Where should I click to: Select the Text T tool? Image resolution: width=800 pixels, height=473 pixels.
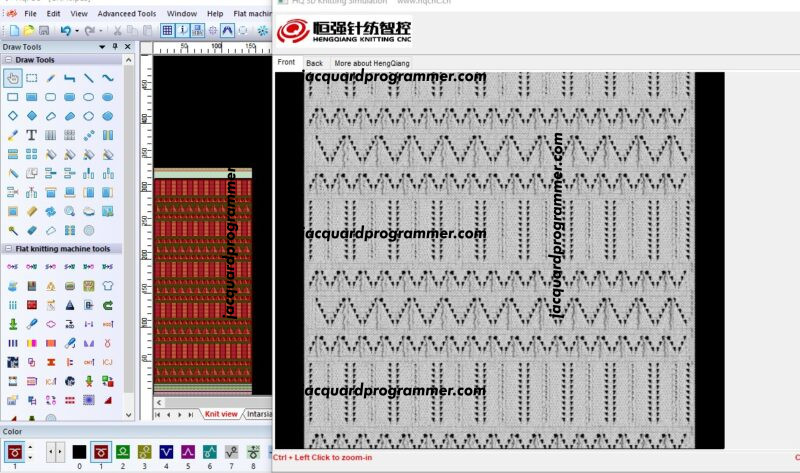tap(32, 135)
